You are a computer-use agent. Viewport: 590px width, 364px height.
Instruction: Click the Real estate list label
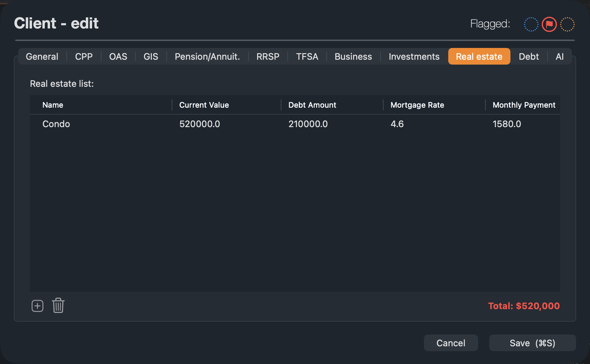point(62,84)
